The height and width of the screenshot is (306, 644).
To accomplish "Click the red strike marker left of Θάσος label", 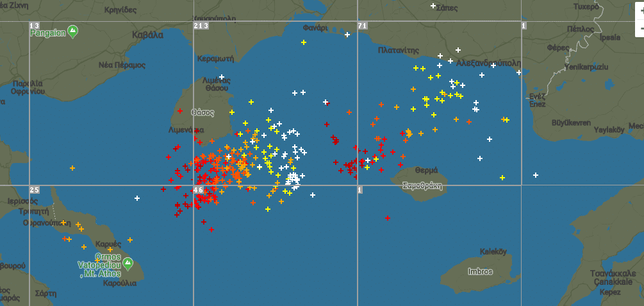I will coord(181,111).
